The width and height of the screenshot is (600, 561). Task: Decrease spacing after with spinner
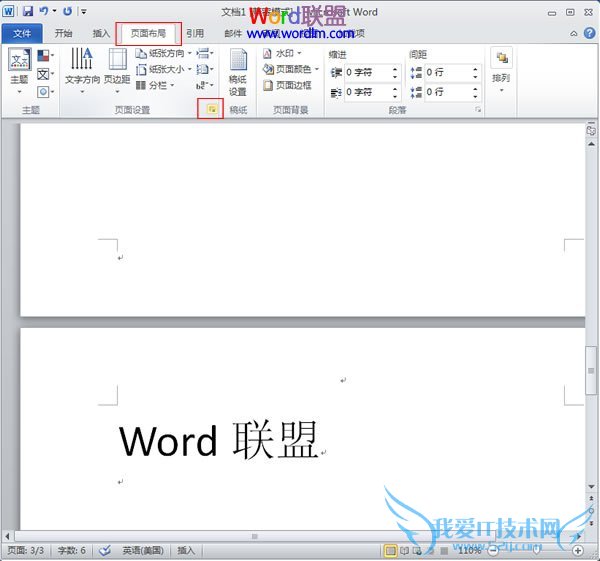click(x=475, y=96)
